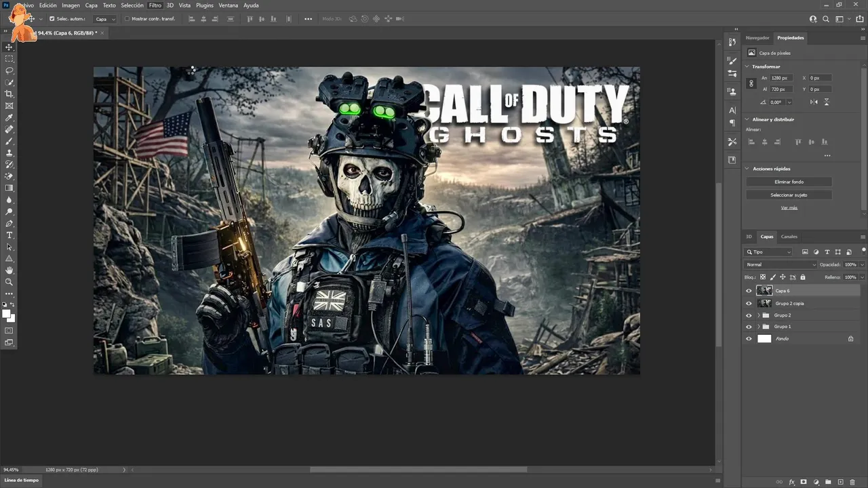Select the Blur tool
The height and width of the screenshot is (488, 868).
tap(9, 200)
